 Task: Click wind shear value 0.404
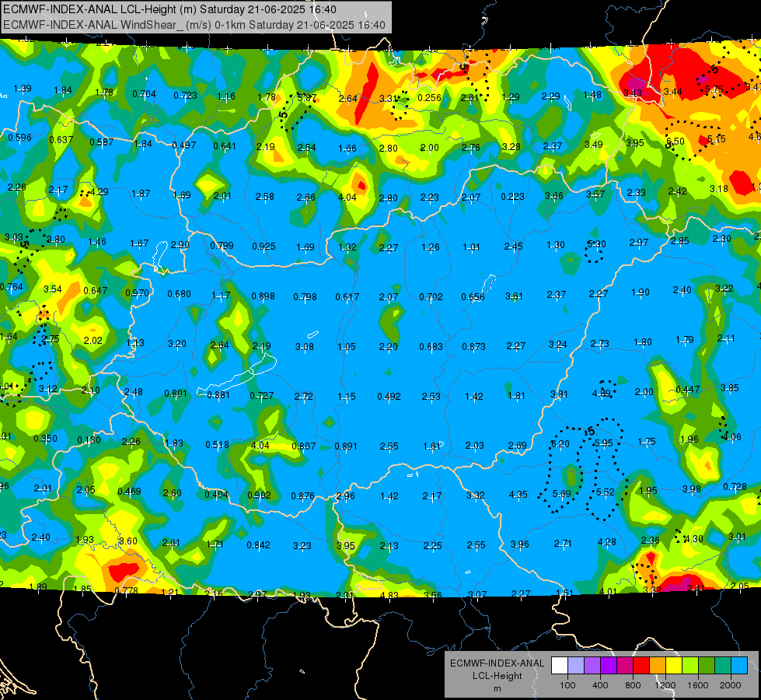pyautogui.click(x=216, y=495)
